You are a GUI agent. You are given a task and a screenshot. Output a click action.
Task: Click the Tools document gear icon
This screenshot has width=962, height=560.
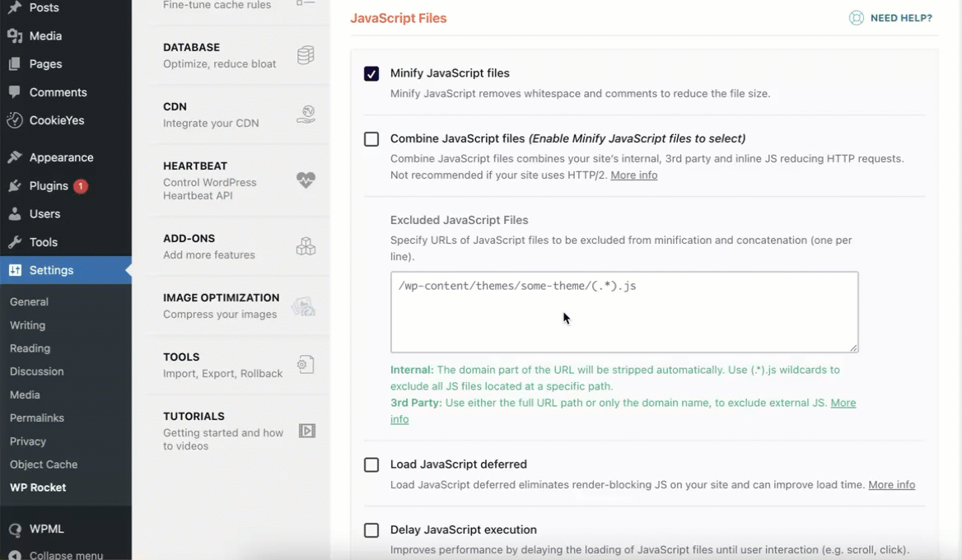click(x=306, y=365)
